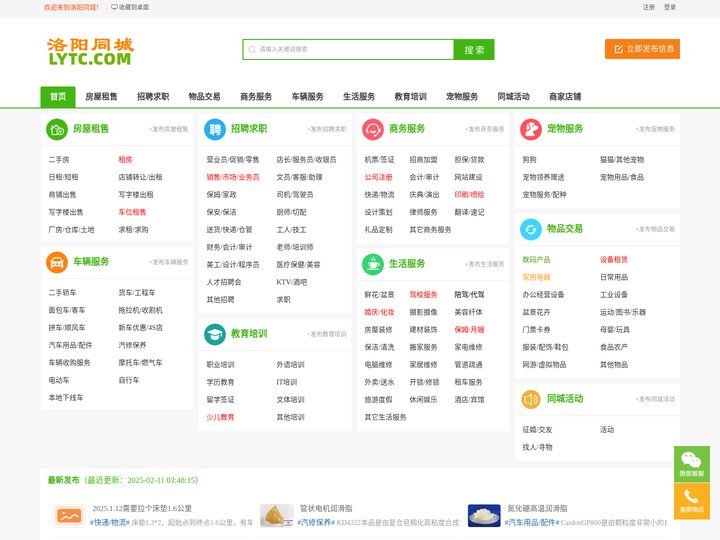Open the 教育培训 navigation tab
The height and width of the screenshot is (540, 720).
tap(411, 96)
